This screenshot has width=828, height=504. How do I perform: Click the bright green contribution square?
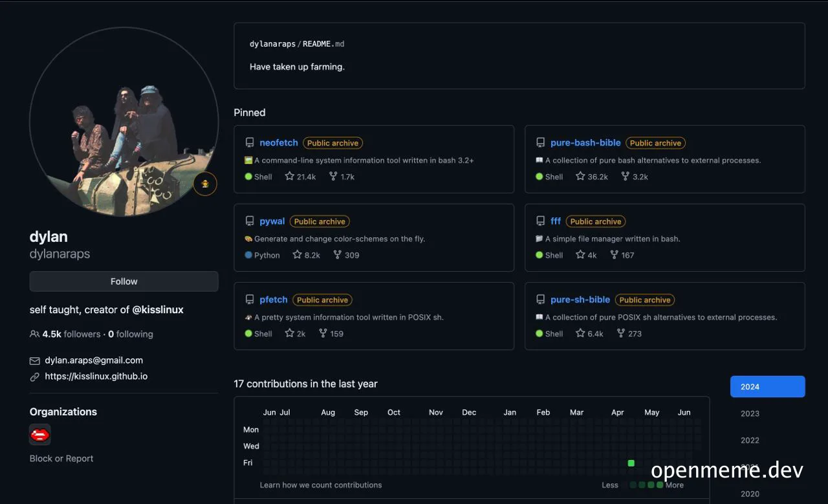[631, 463]
